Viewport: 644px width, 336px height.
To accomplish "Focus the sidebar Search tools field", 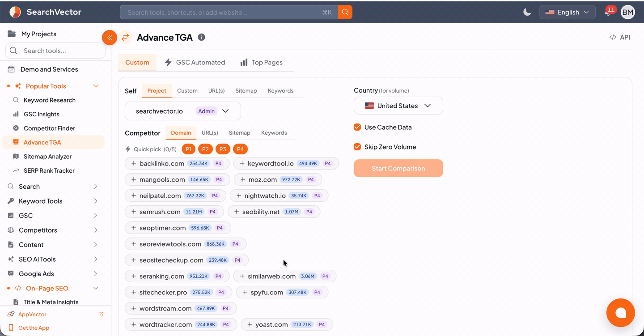I will tap(55, 51).
